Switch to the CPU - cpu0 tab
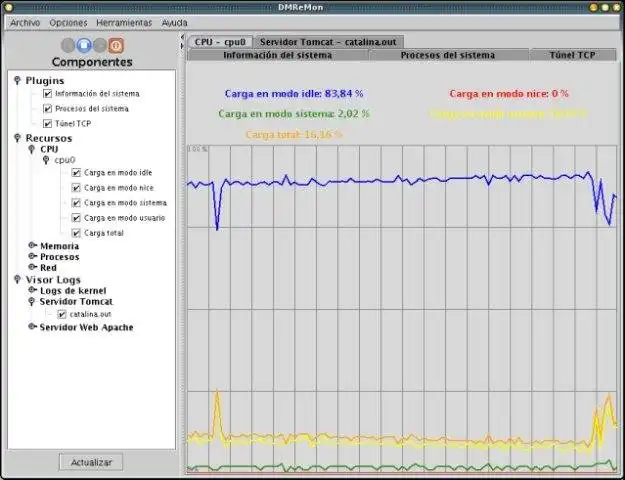Viewport: 625px width, 480px height. point(220,42)
